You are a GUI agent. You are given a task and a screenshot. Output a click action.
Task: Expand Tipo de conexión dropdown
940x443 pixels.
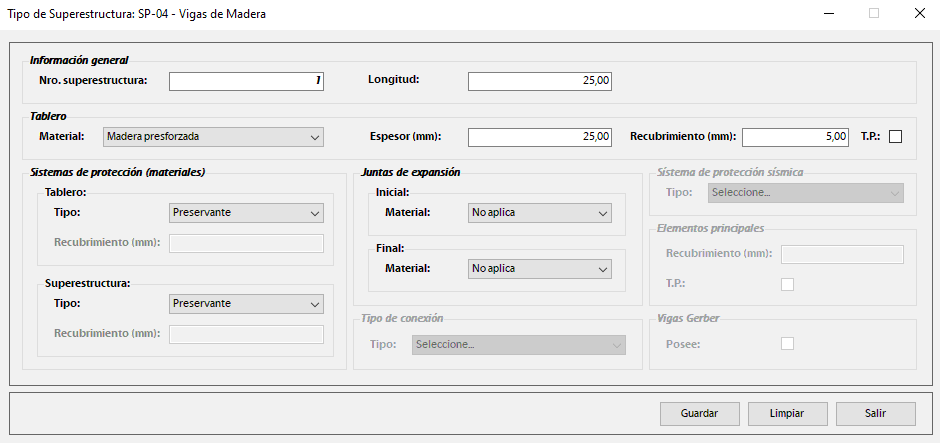click(x=518, y=344)
